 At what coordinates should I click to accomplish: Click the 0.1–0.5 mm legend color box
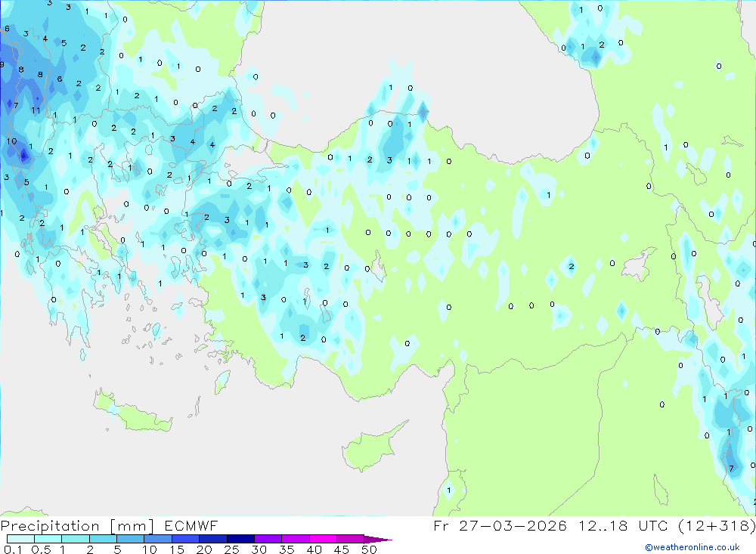coord(20,539)
